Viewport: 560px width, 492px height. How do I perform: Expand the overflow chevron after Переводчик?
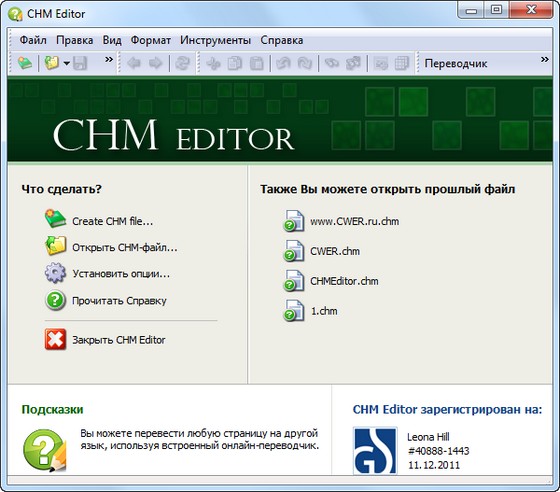[x=544, y=59]
